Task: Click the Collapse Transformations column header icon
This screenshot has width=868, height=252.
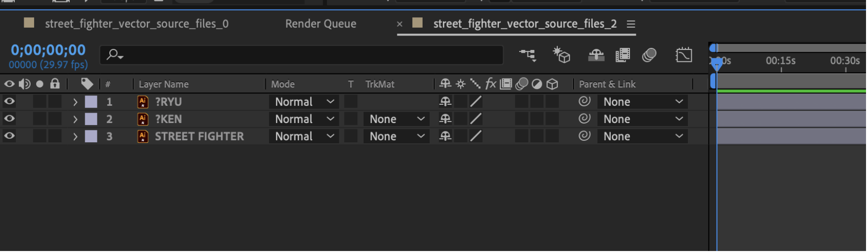Action: click(461, 84)
